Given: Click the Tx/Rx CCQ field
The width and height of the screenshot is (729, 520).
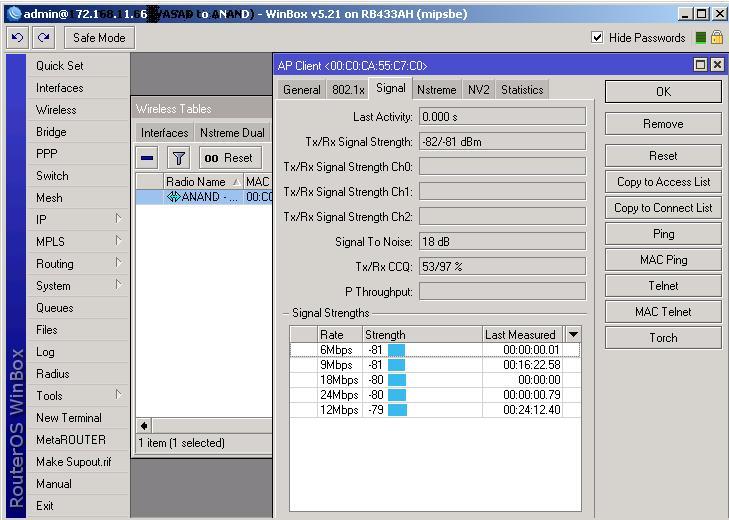Looking at the screenshot, I should coord(502,267).
